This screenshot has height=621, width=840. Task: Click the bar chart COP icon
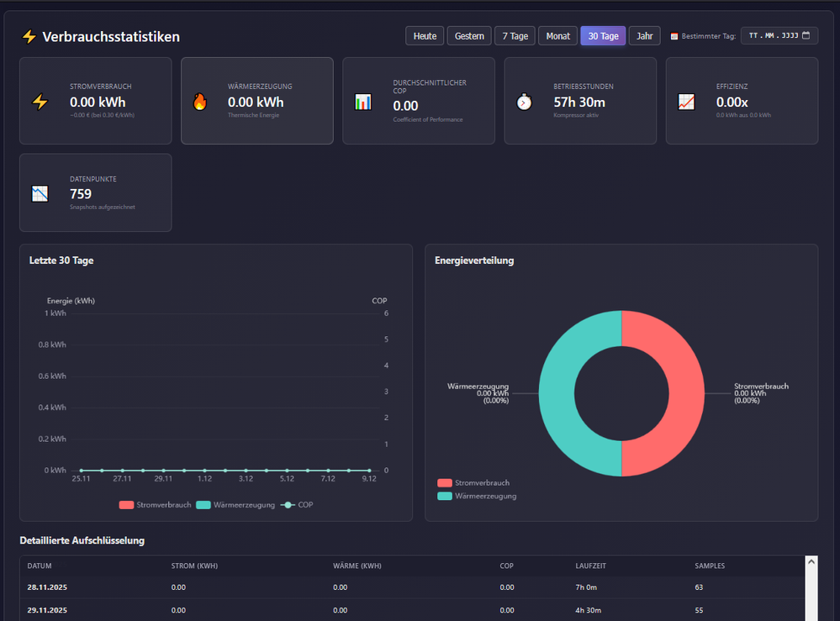(362, 102)
